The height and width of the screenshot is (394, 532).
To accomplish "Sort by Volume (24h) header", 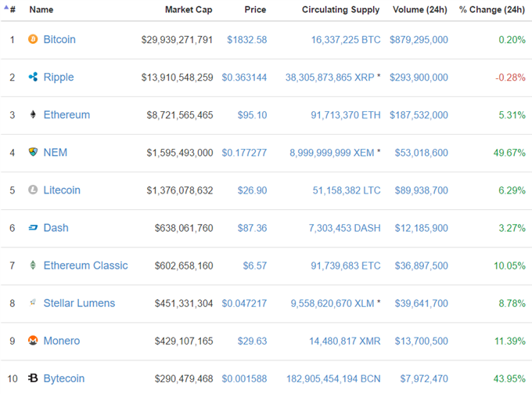I will click(420, 9).
